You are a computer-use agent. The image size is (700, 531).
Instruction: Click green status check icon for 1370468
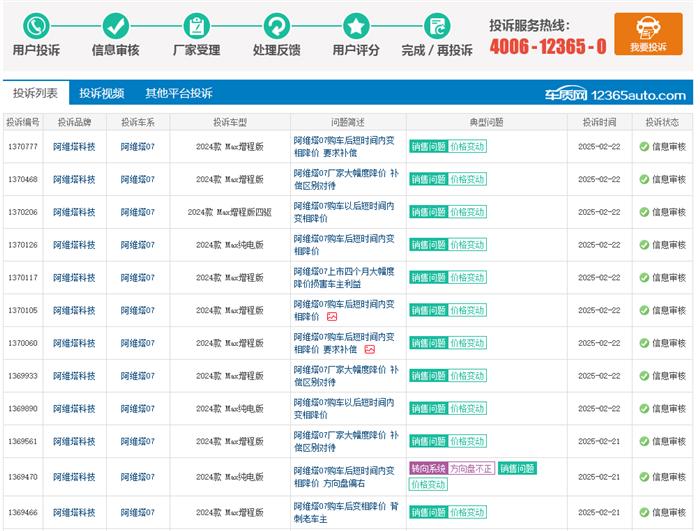[644, 179]
